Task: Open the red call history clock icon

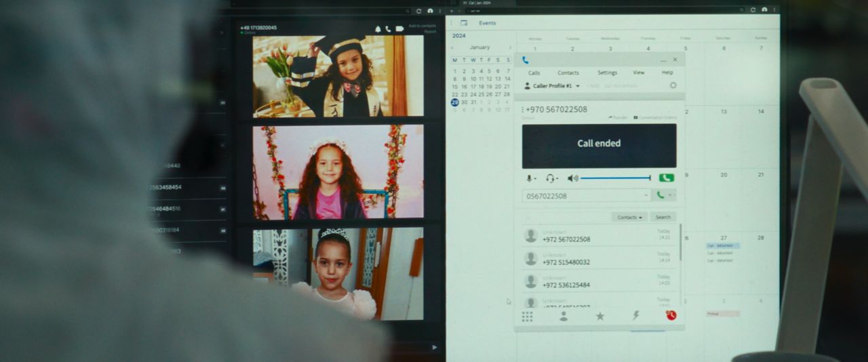Action: [x=671, y=315]
